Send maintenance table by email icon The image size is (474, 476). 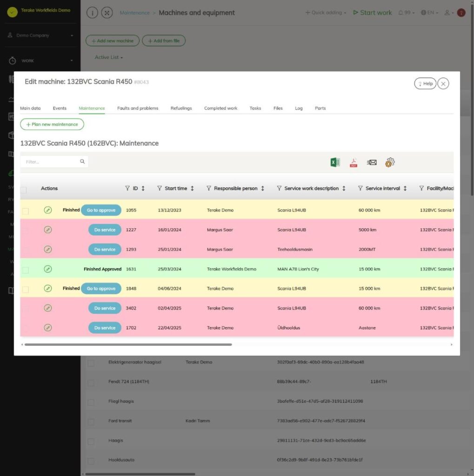pos(372,162)
